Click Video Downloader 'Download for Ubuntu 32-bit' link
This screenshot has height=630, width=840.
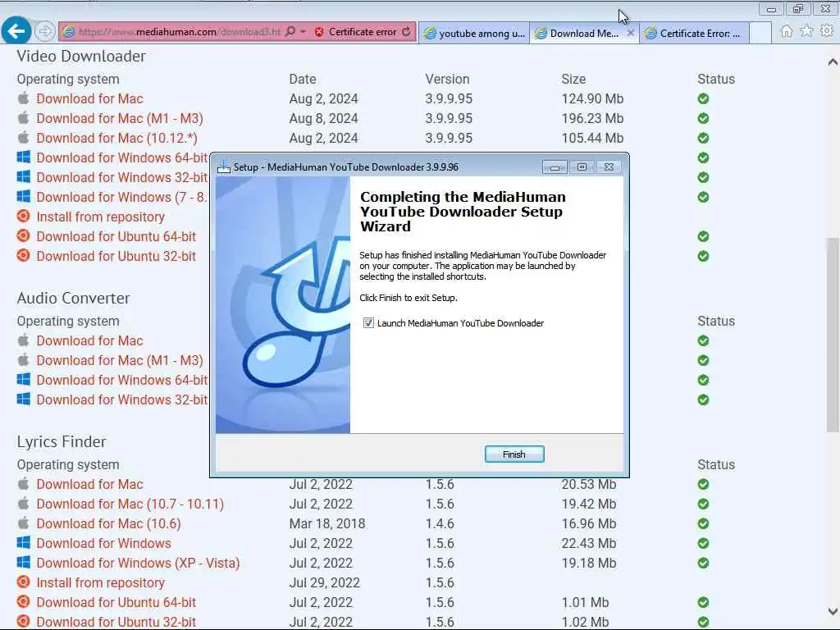pos(116,257)
